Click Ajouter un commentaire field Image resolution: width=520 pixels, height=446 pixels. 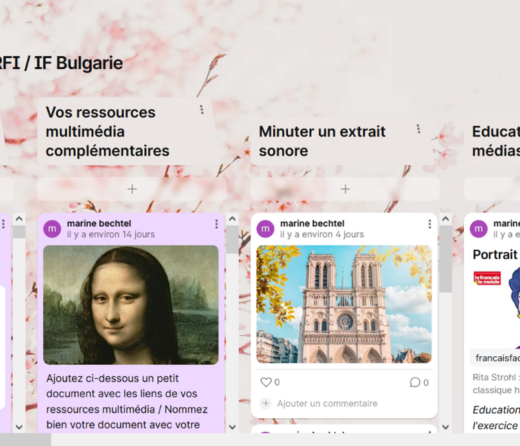[x=327, y=403]
